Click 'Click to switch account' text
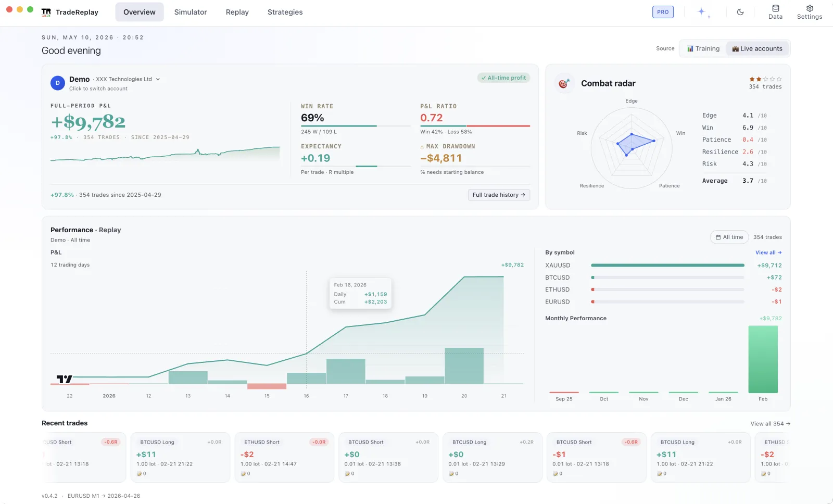This screenshot has height=504, width=833. click(x=98, y=89)
